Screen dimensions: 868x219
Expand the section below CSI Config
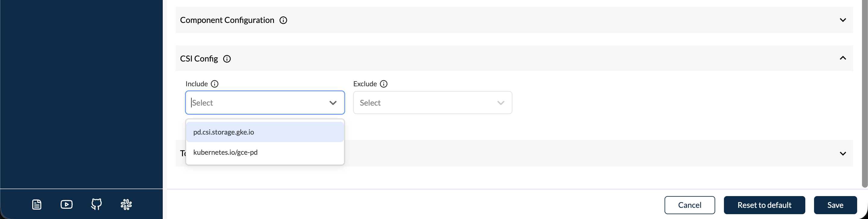843,154
